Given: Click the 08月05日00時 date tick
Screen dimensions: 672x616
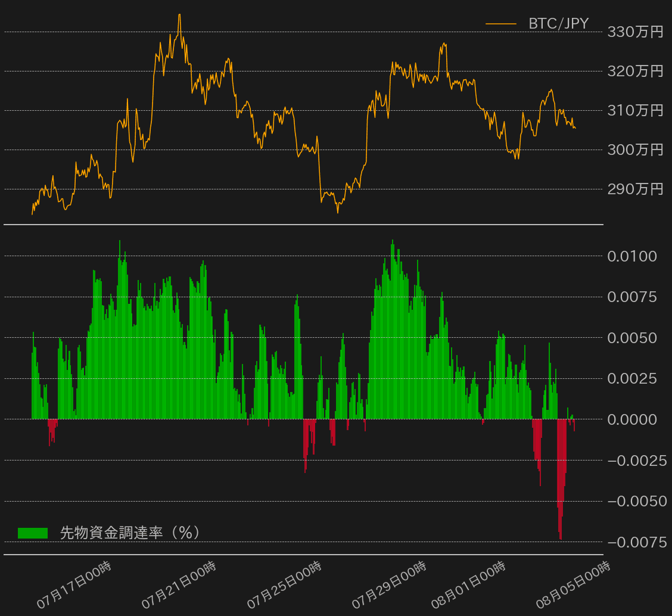Looking at the screenshot, I should pyautogui.click(x=573, y=585).
